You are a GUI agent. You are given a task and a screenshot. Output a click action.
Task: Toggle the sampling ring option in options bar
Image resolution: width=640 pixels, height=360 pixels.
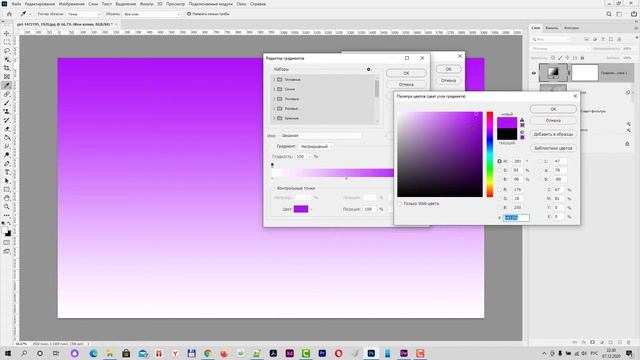189,14
